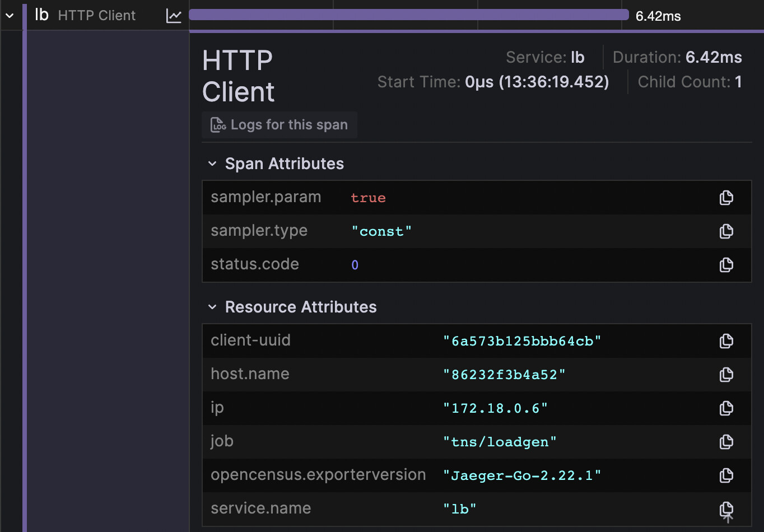Click the "172.18.0.6" ip value
Viewport: 764px width, 532px height.
[495, 408]
